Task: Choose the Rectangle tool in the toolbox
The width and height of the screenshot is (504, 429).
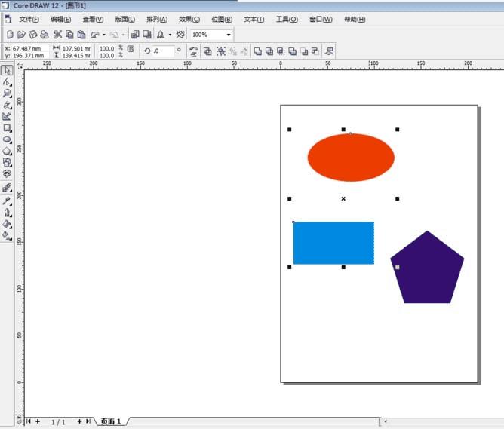Action: [x=7, y=128]
